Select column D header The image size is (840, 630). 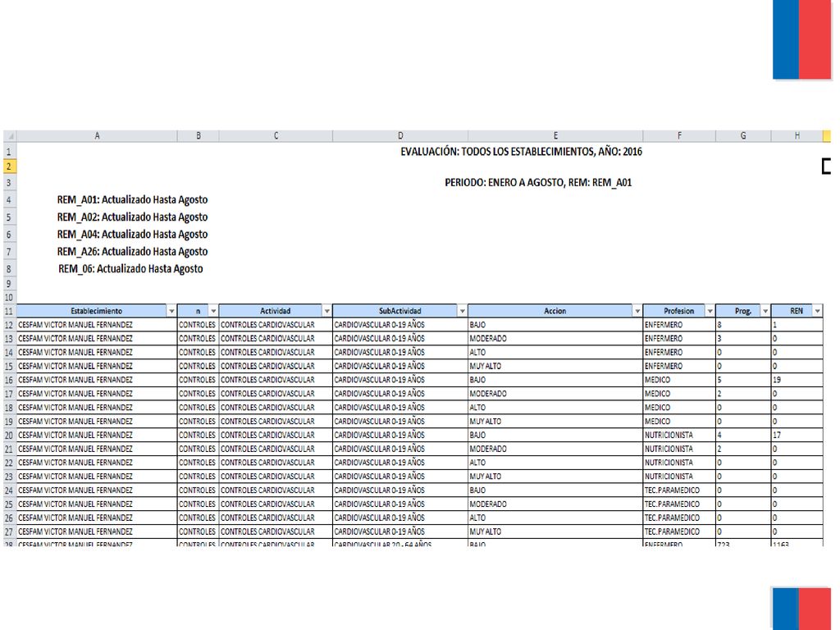400,136
